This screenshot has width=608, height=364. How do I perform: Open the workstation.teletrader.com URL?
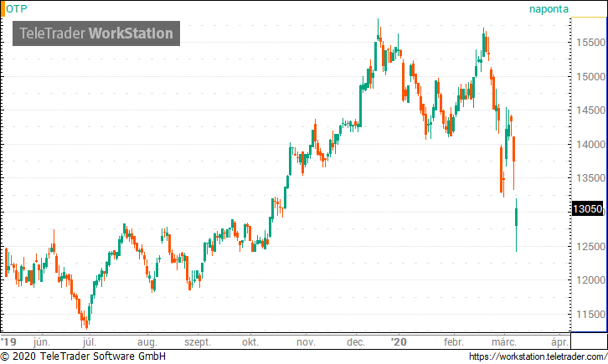click(538, 356)
